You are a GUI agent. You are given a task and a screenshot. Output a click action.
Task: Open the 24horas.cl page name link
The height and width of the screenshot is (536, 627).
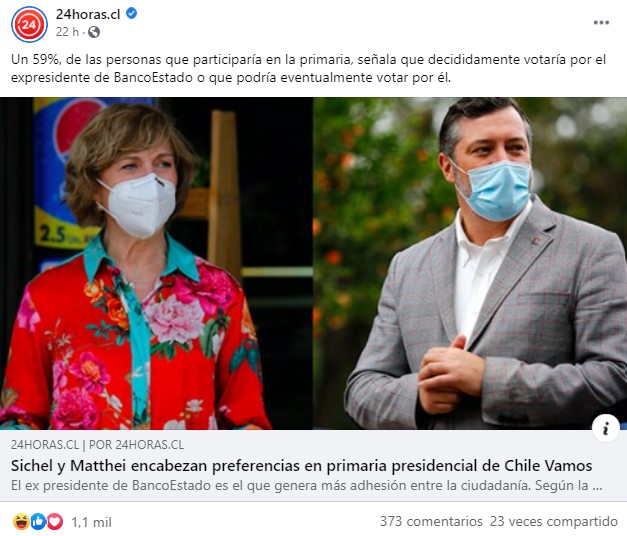point(88,14)
